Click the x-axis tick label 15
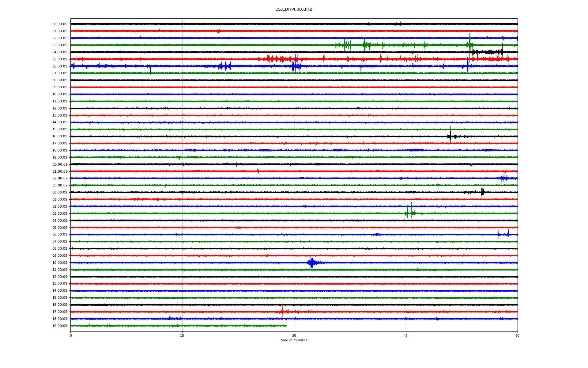The height and width of the screenshot is (368, 588). pos(182,335)
